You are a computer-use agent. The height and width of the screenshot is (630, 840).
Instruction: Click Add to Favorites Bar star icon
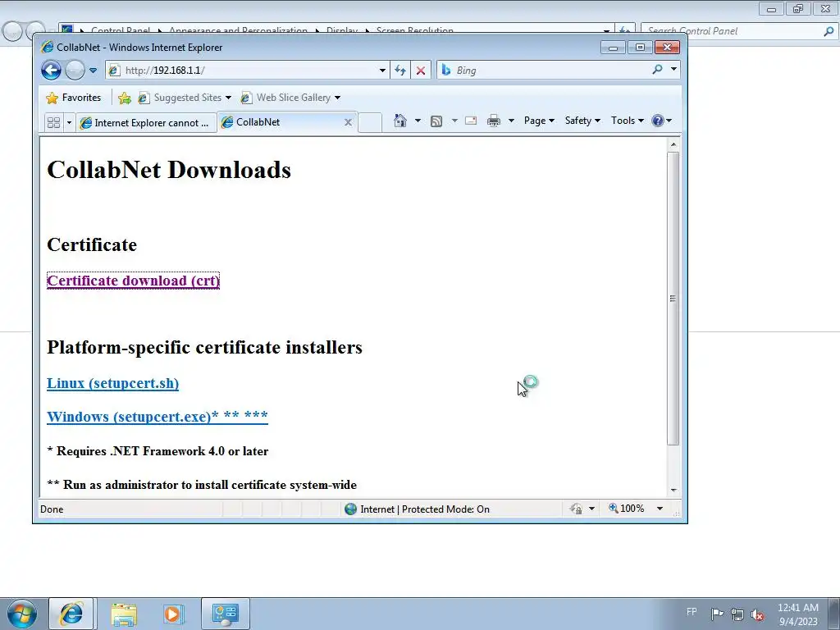tap(125, 98)
